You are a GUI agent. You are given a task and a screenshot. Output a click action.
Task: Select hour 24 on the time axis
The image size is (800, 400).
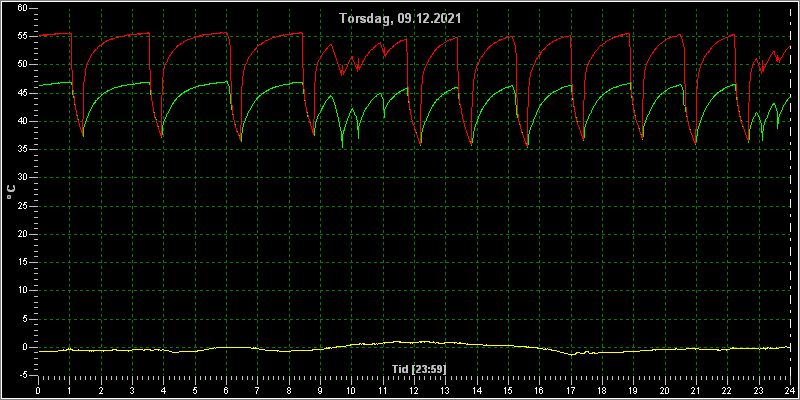790,390
